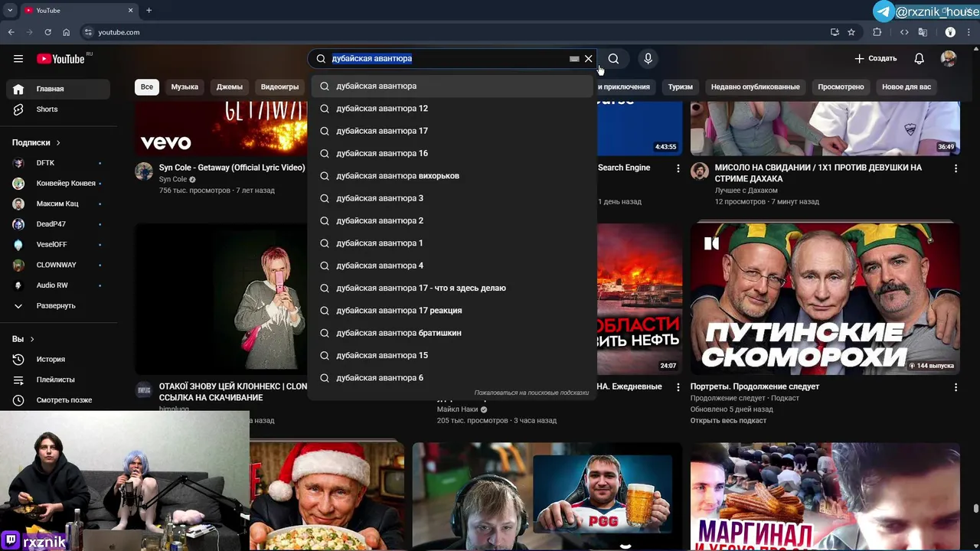The height and width of the screenshot is (551, 980).
Task: Open Shorts in sidebar
Action: 58,109
